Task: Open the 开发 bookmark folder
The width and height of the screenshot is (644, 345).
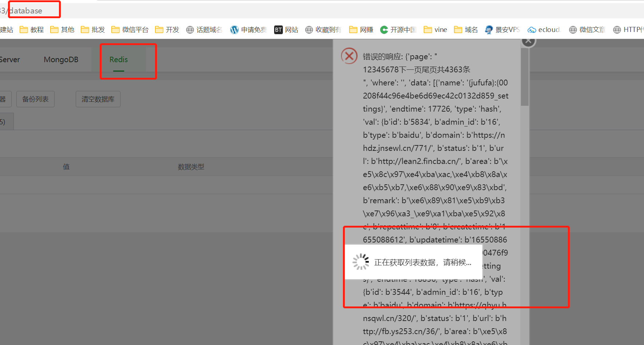Action: pos(167,30)
